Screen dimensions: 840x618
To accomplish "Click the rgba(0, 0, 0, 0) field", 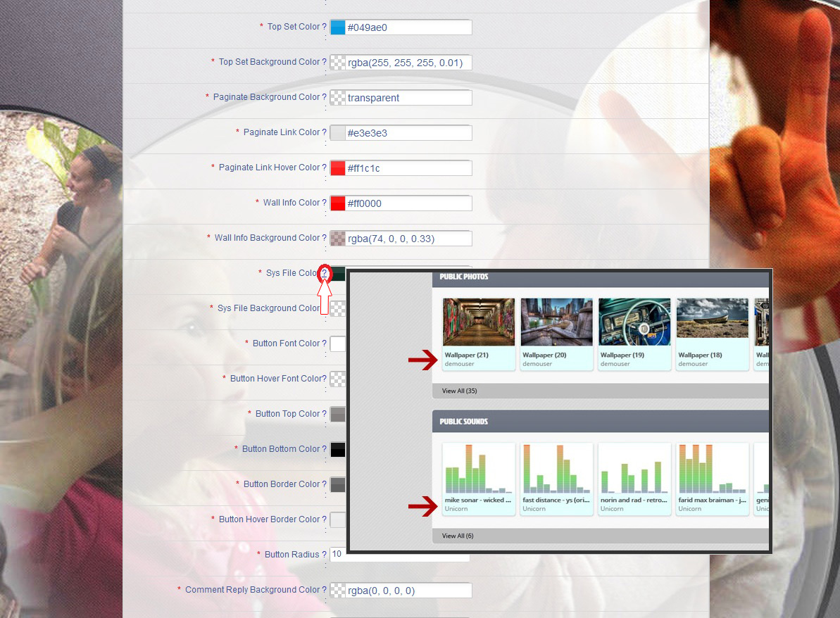I will point(409,591).
